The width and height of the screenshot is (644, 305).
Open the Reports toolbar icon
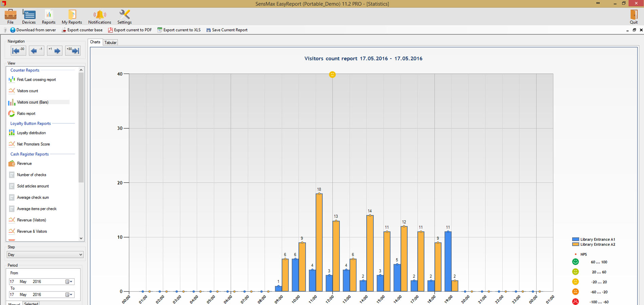(x=48, y=16)
